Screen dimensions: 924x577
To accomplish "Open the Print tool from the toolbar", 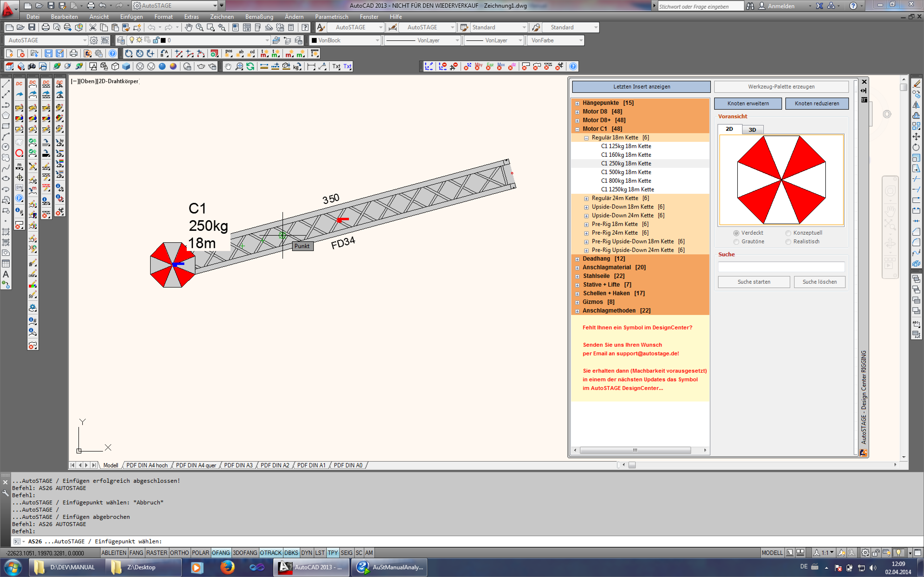I will pos(45,27).
